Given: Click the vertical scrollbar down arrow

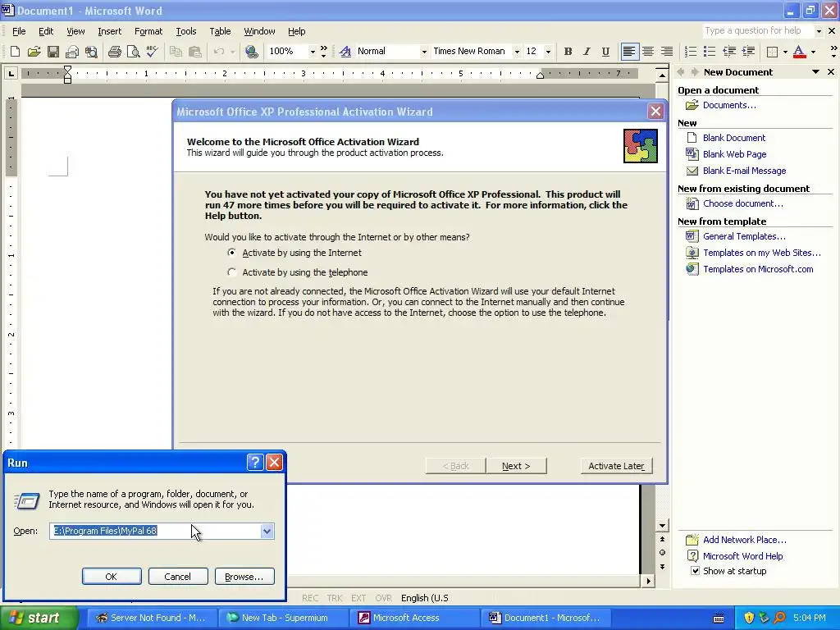Looking at the screenshot, I should [x=662, y=526].
